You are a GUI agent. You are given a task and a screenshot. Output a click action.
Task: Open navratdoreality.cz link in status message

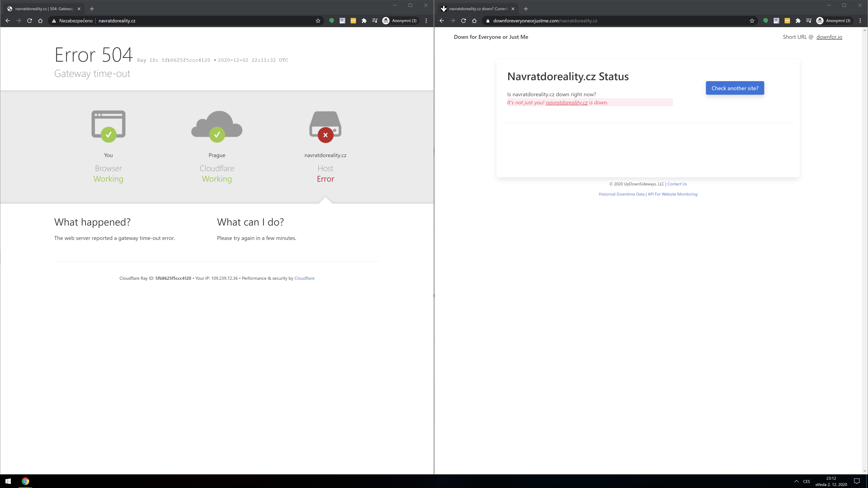(x=566, y=102)
